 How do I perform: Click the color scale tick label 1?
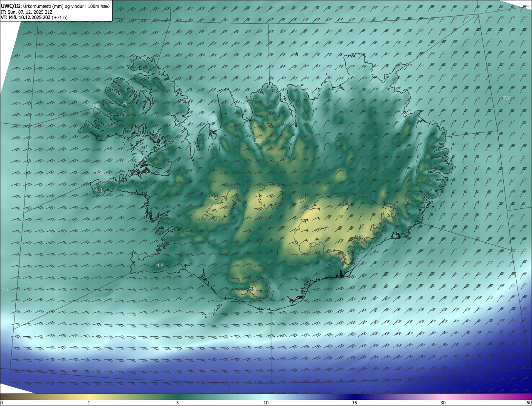tap(89, 403)
